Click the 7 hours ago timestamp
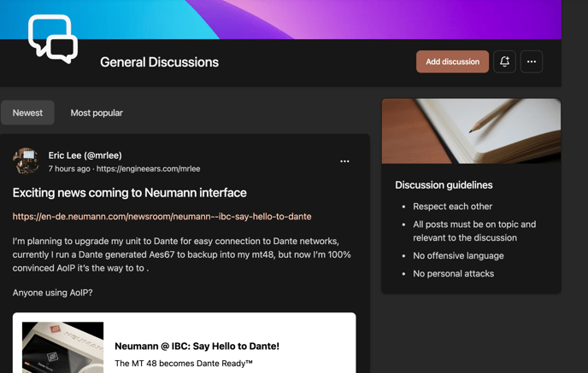 pos(69,169)
